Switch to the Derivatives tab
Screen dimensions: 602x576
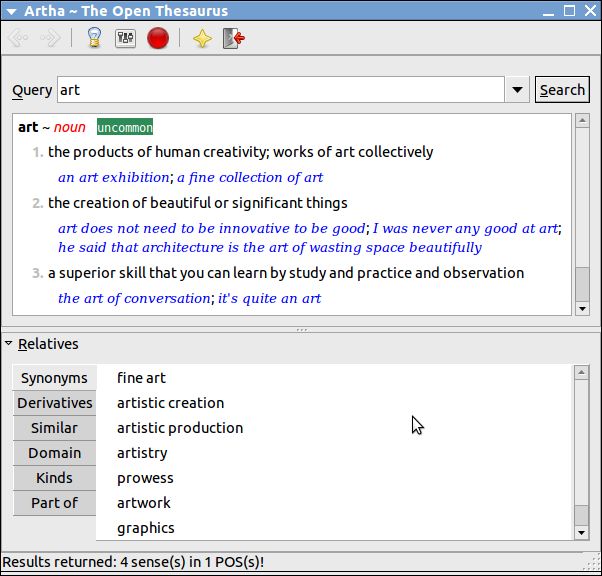(55, 403)
